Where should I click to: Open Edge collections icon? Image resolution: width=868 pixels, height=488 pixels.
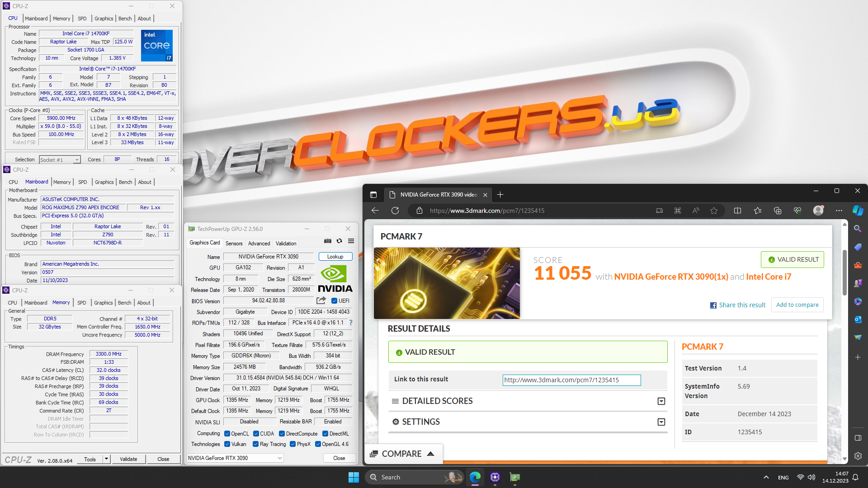778,211
